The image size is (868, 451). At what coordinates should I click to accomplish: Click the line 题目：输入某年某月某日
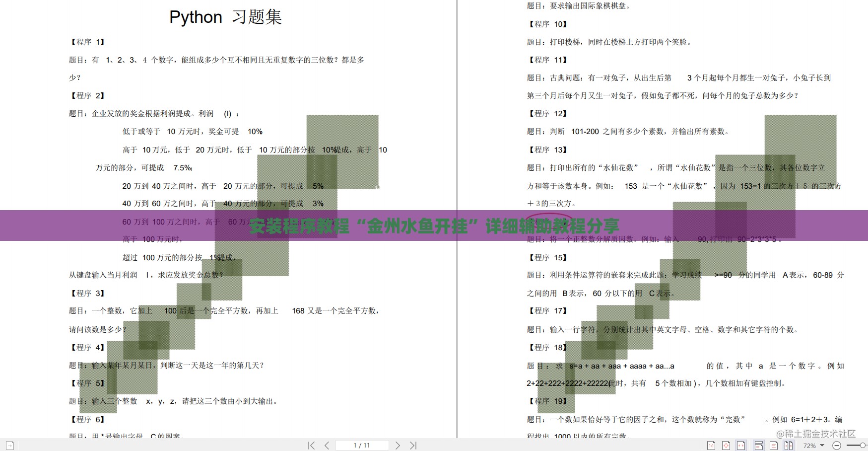(x=167, y=365)
